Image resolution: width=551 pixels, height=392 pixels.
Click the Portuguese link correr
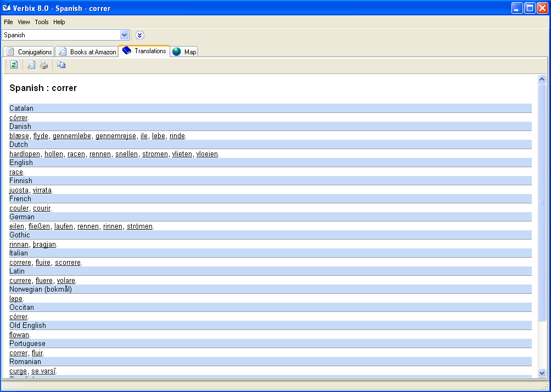tap(18, 353)
